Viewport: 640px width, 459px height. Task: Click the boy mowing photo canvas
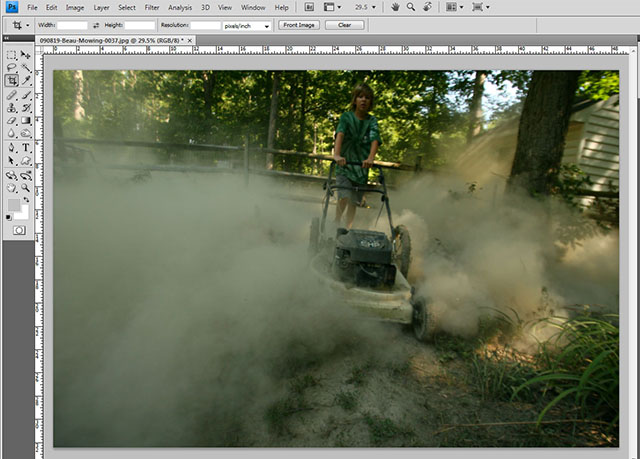tap(336, 258)
